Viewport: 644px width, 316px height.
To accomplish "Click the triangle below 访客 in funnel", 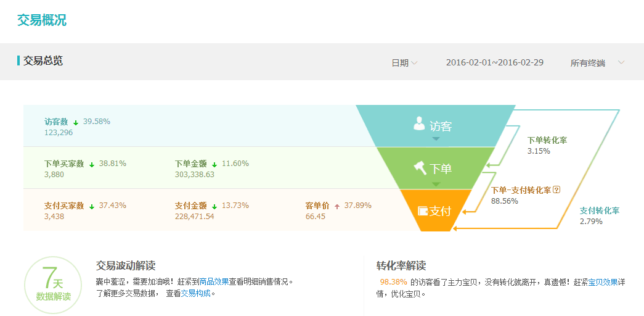I will coord(436,139).
